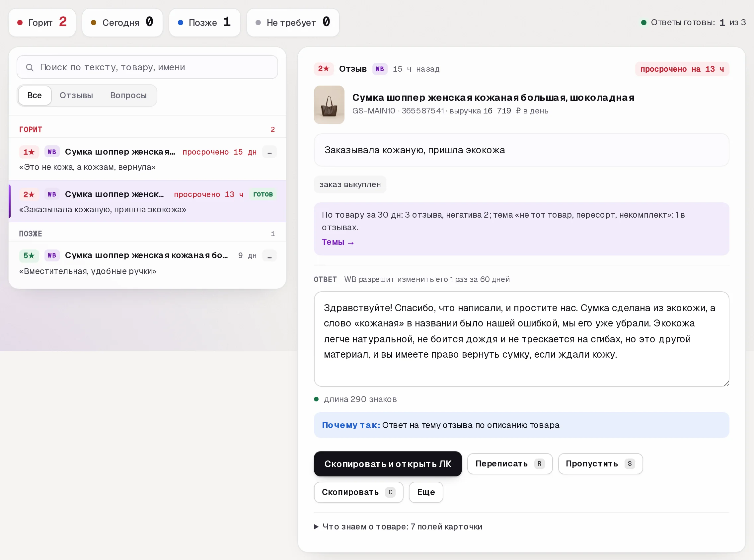Click the просрочено на 13 ч badge
The image size is (754, 560).
pyautogui.click(x=682, y=69)
